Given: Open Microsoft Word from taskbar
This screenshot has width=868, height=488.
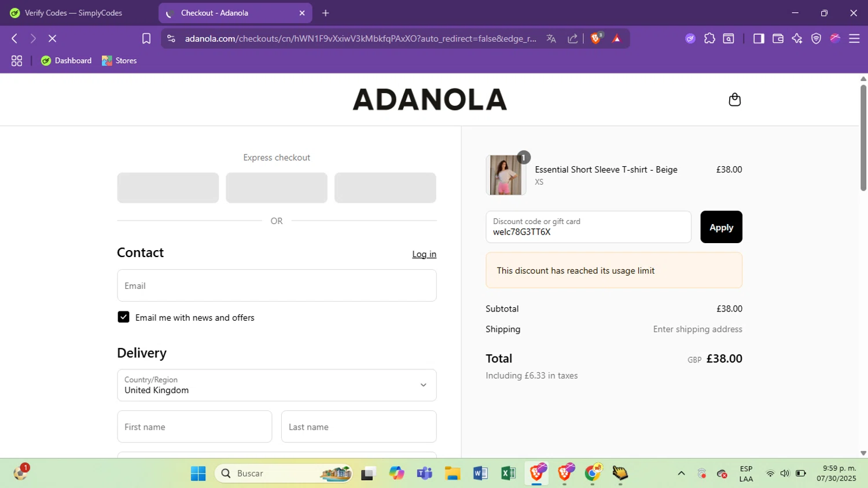Looking at the screenshot, I should click(480, 474).
